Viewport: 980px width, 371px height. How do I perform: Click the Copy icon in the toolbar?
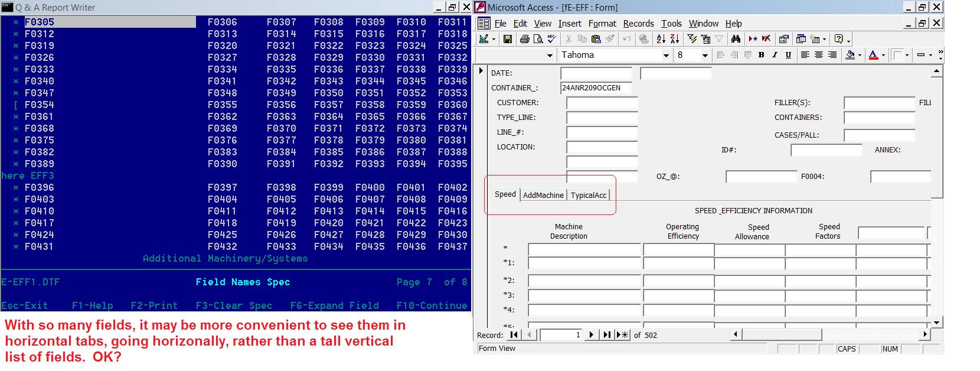[582, 39]
